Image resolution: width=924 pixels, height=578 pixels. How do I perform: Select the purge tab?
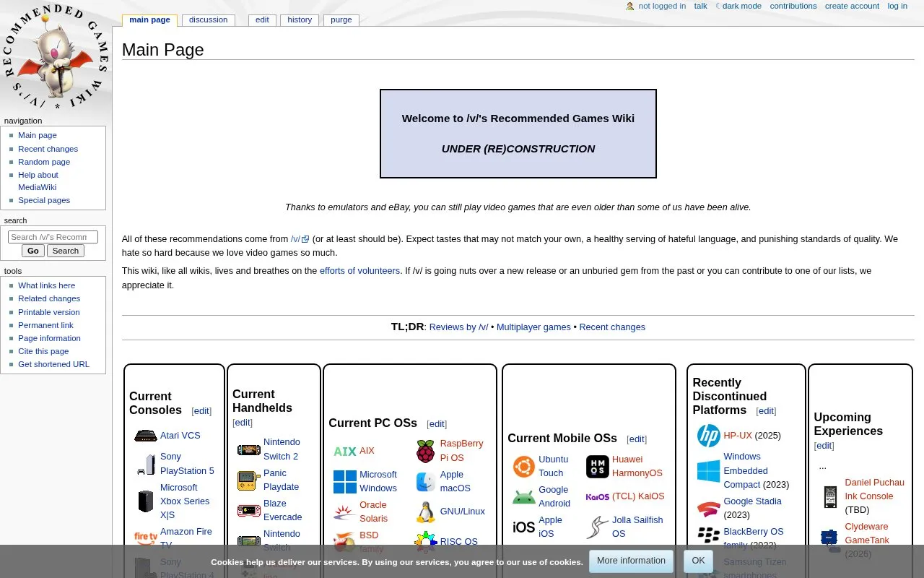[341, 20]
